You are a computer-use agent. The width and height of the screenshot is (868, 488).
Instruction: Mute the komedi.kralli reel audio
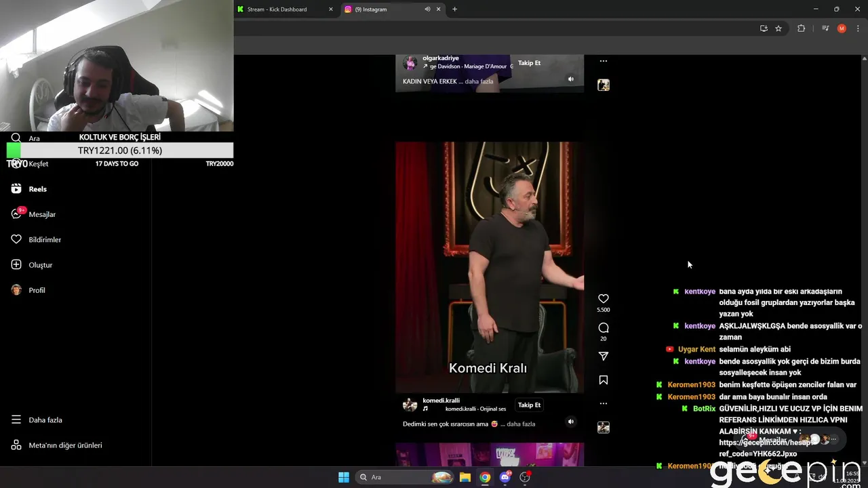click(x=571, y=422)
